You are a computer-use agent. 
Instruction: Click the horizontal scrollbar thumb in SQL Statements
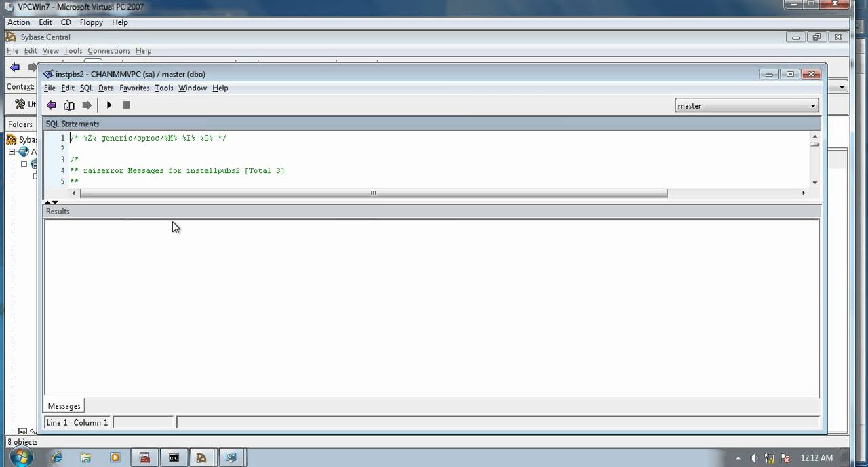pyautogui.click(x=374, y=193)
